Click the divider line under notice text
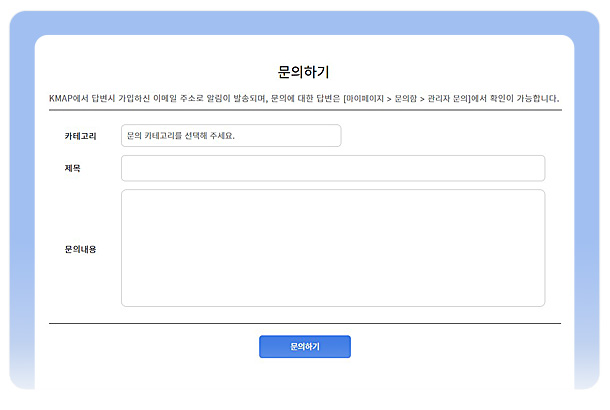Viewport: 610px width, 410px height. click(x=304, y=110)
